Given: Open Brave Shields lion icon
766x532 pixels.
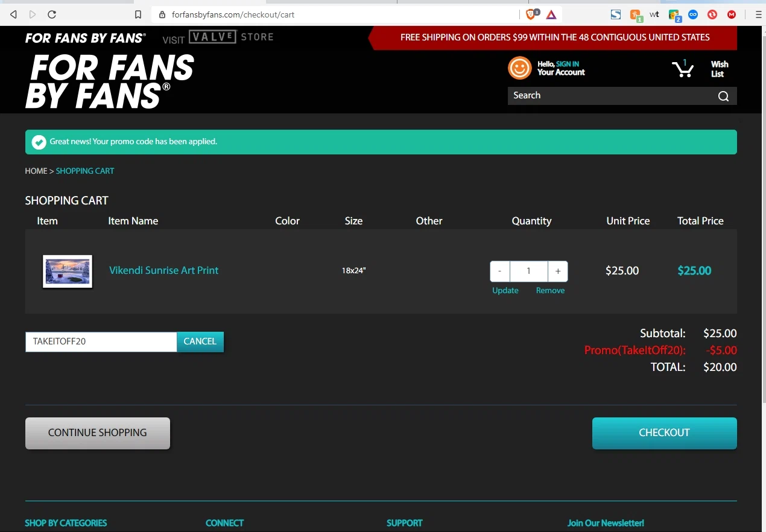Looking at the screenshot, I should [531, 14].
